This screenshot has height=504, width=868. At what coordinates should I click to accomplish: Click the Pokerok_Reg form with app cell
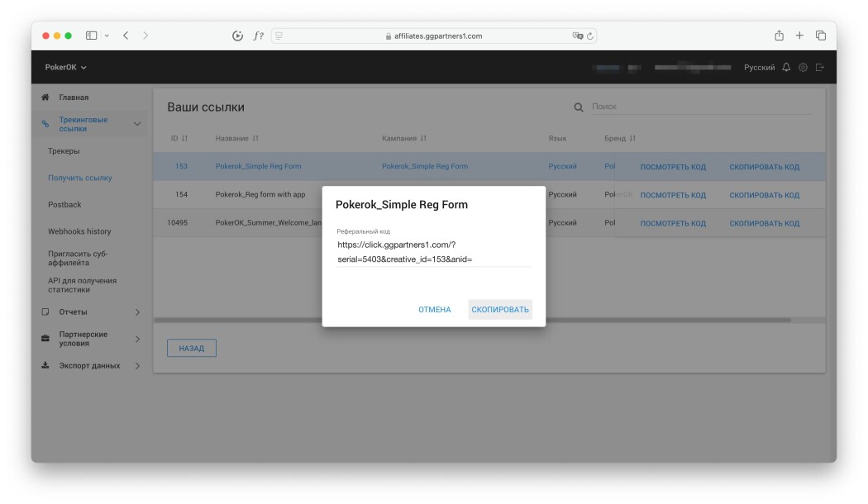[260, 194]
